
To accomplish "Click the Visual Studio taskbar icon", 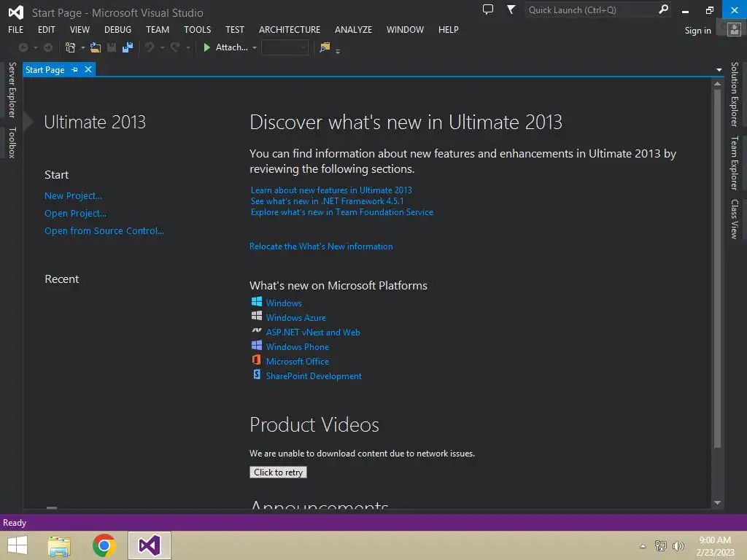I will pos(150,545).
